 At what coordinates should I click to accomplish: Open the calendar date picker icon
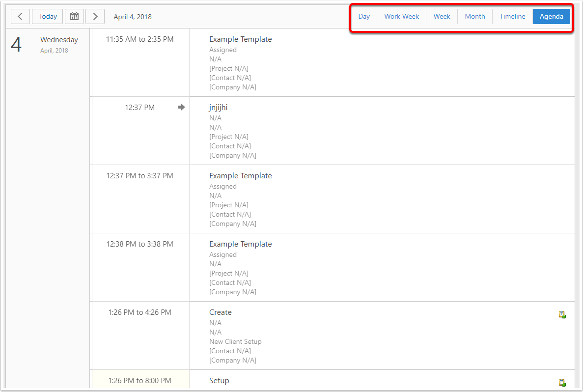pos(74,16)
